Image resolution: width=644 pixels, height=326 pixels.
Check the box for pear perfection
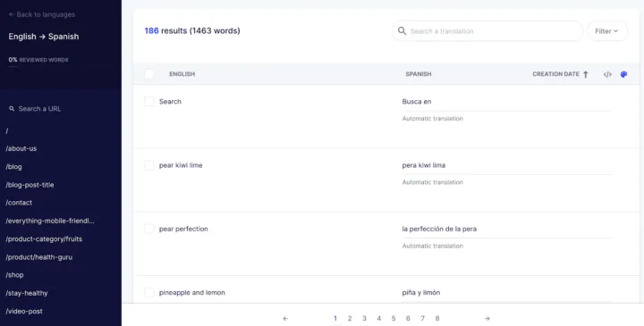tap(149, 229)
